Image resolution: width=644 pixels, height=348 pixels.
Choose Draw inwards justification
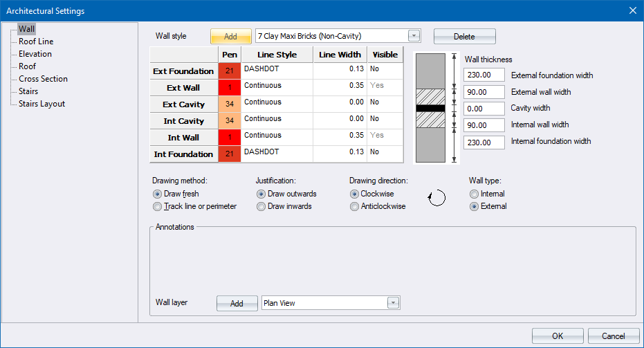tap(261, 206)
